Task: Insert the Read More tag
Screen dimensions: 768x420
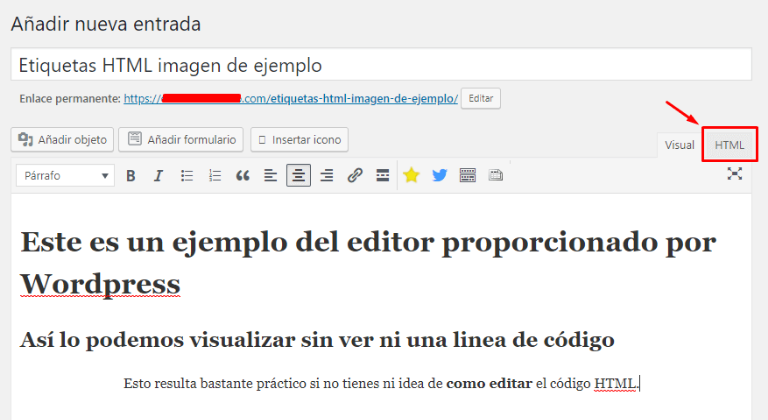Action: click(383, 175)
